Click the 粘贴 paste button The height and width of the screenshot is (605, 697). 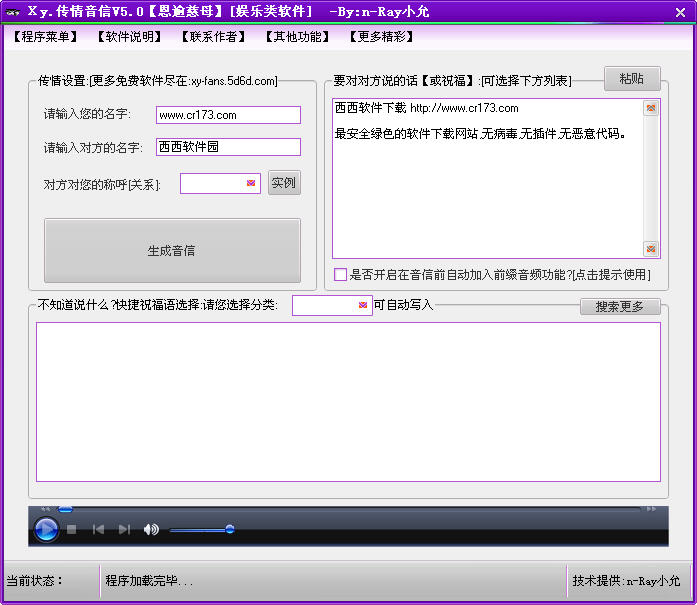(x=632, y=79)
